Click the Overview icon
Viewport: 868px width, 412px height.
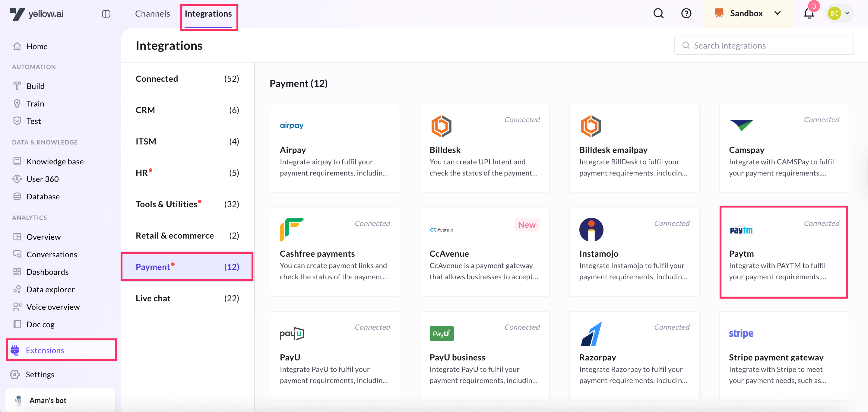[x=17, y=237]
